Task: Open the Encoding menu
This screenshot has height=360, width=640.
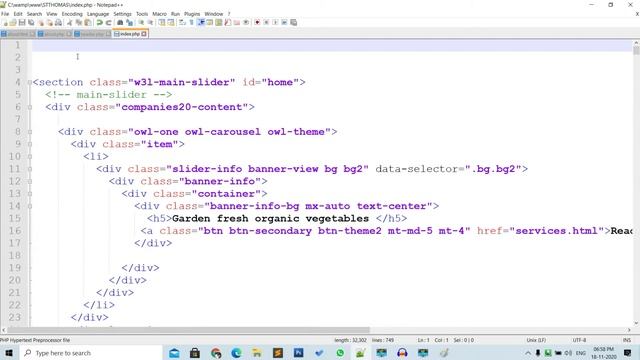Action: click(72, 14)
